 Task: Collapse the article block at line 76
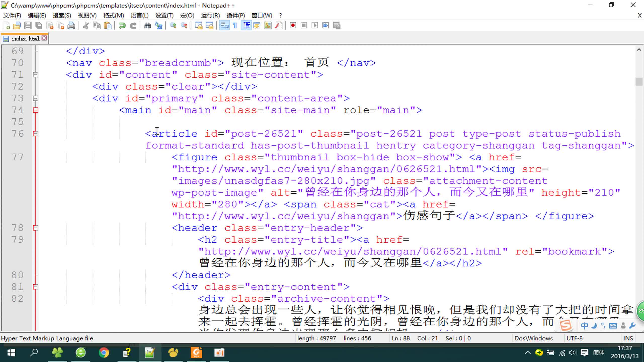pyautogui.click(x=36, y=134)
